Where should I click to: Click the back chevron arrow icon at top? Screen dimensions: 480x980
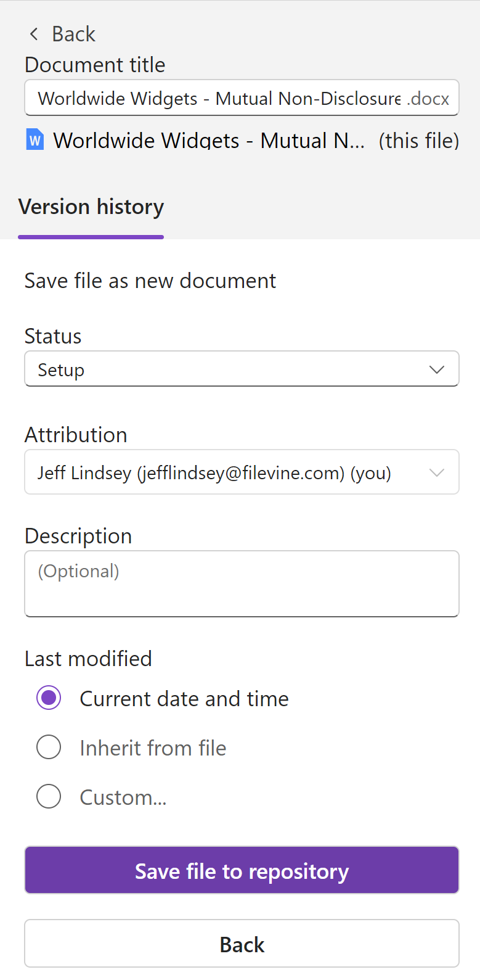click(34, 35)
